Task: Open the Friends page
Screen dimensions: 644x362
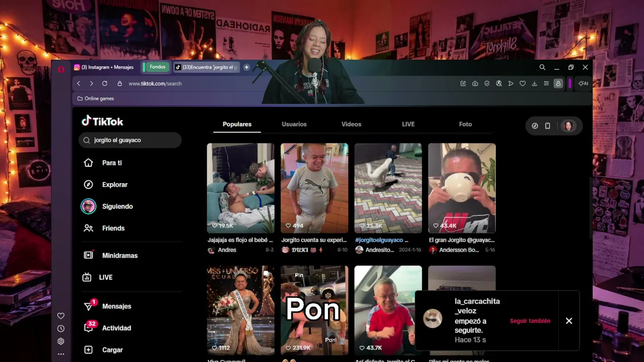Action: pos(104,228)
